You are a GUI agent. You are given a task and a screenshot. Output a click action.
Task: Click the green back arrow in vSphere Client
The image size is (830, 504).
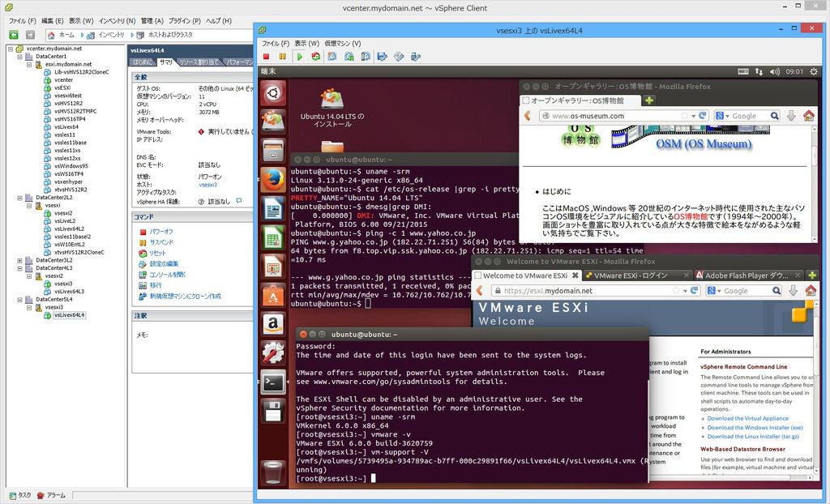[14, 34]
